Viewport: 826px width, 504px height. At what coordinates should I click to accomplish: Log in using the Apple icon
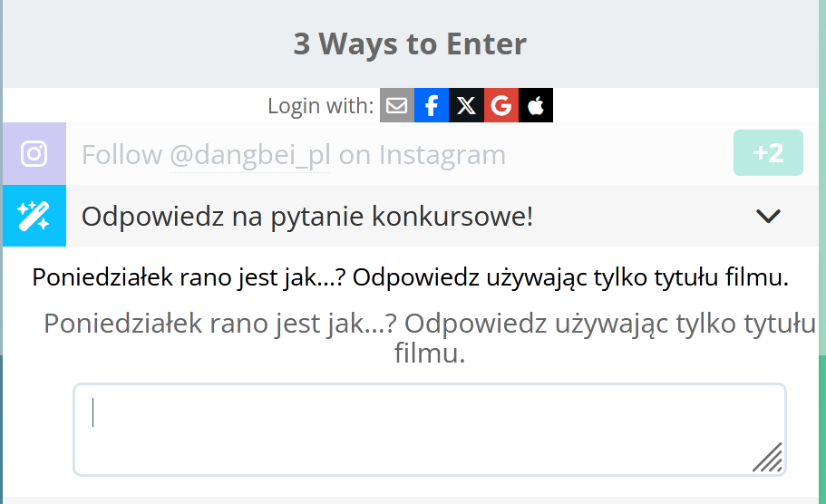click(536, 105)
